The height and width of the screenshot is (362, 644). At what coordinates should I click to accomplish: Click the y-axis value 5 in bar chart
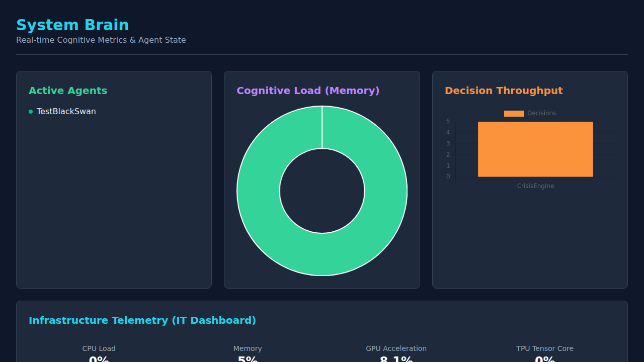448,122
